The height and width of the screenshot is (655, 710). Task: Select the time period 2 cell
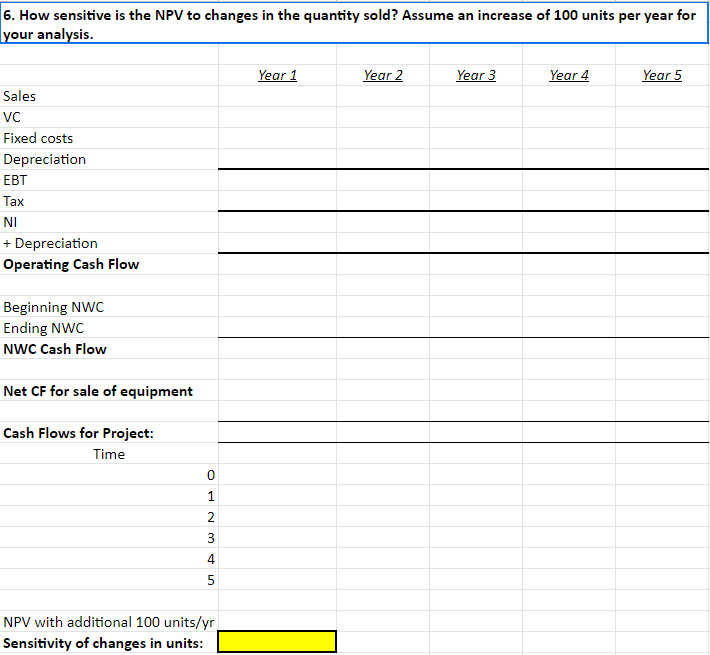click(109, 517)
